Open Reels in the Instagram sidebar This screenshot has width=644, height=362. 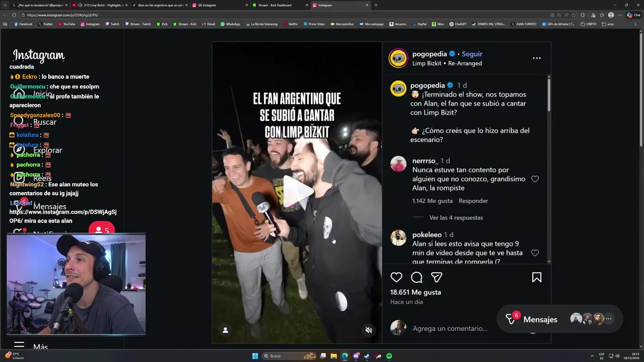33,178
